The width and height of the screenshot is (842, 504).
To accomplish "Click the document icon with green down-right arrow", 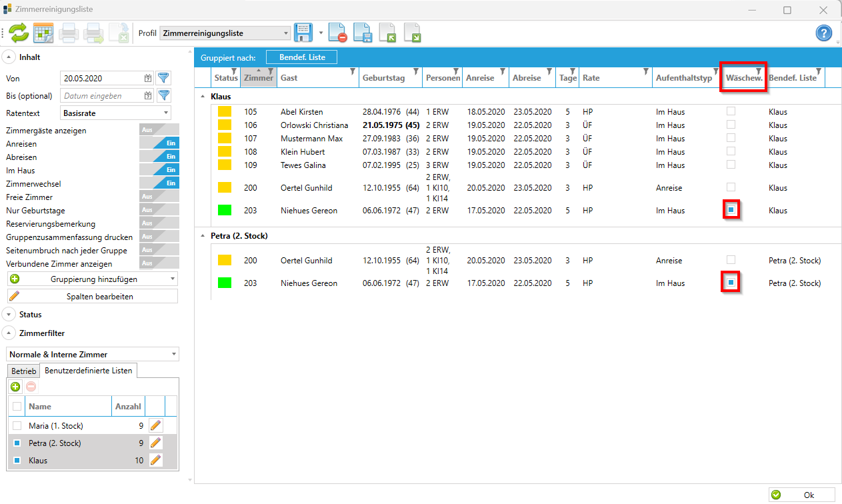I will click(413, 33).
